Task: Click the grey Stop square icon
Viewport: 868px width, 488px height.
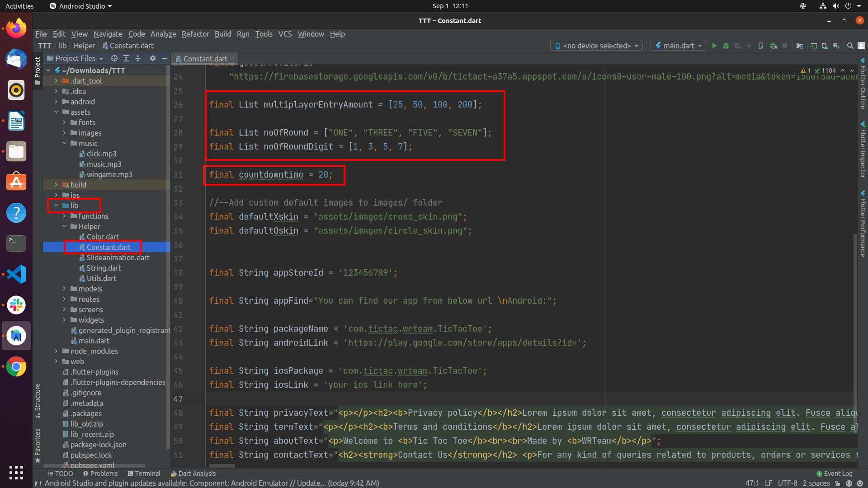Action: [785, 46]
